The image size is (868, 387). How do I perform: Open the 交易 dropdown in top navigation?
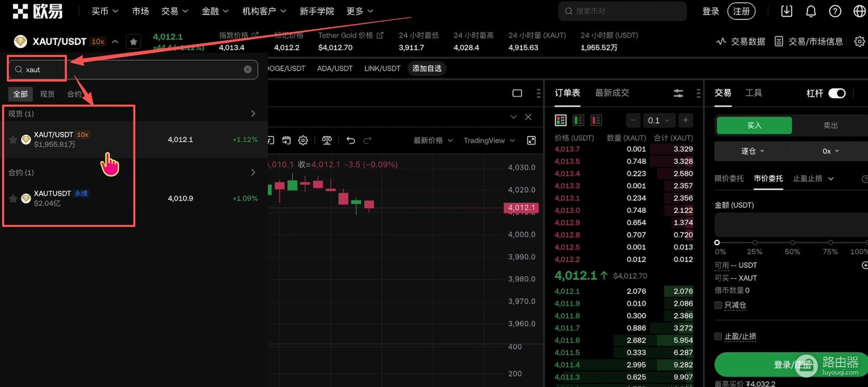pyautogui.click(x=175, y=11)
